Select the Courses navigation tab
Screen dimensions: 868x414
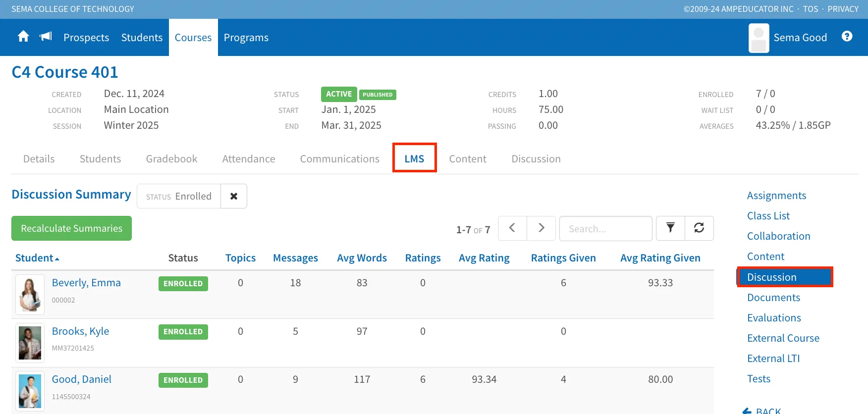coord(193,38)
